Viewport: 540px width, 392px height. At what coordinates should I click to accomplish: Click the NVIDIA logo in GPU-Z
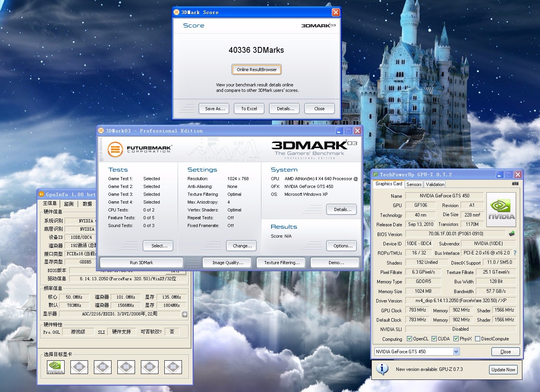[x=501, y=209]
